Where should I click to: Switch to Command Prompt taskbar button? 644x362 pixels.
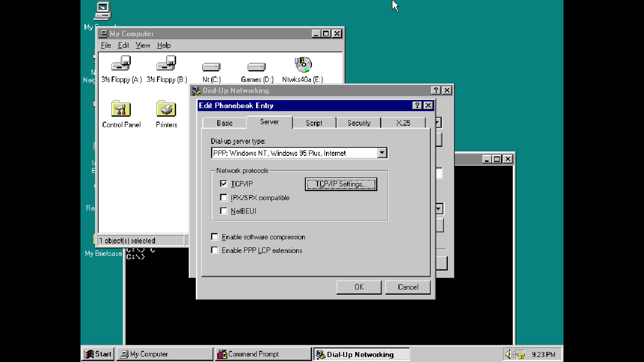263,354
